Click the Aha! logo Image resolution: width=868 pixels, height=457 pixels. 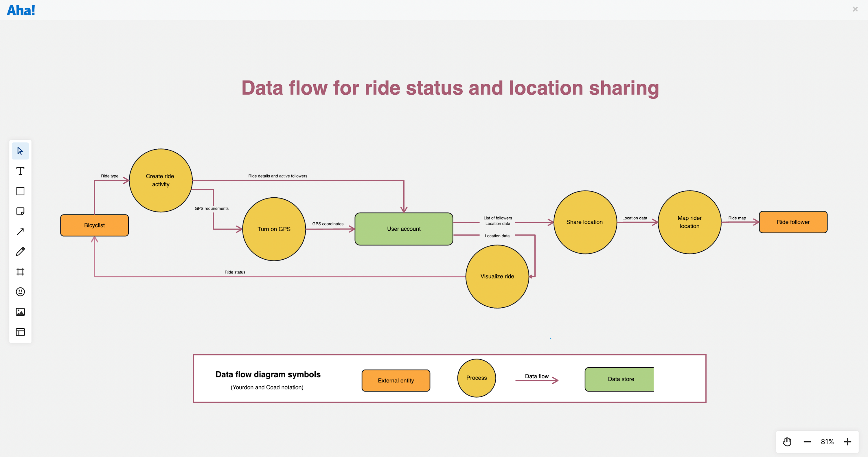tap(21, 10)
